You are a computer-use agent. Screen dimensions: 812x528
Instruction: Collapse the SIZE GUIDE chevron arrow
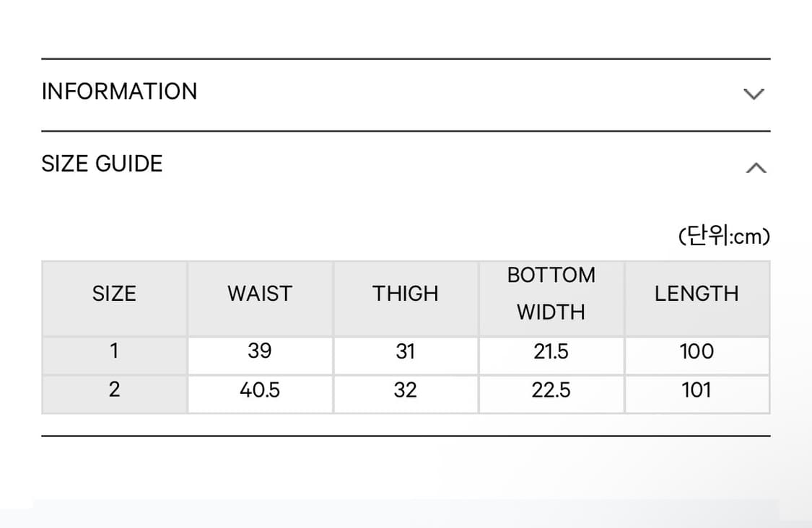coord(755,168)
